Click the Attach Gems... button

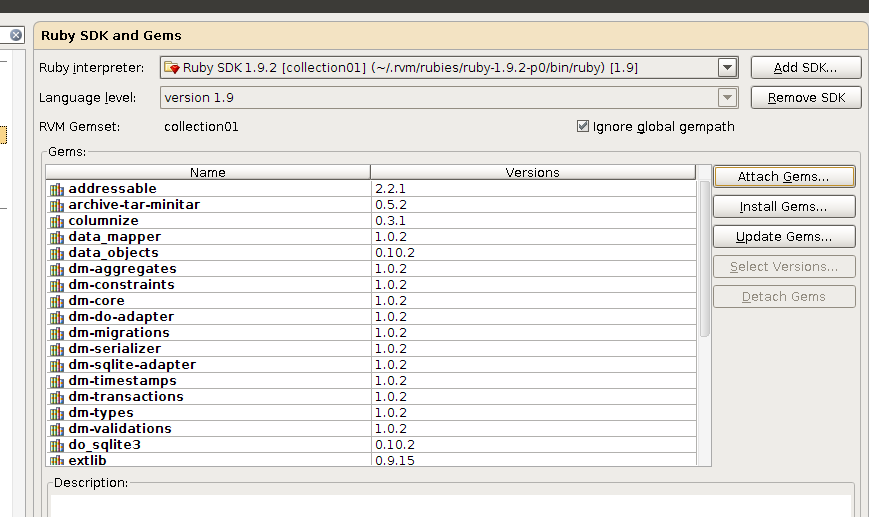[x=784, y=177]
